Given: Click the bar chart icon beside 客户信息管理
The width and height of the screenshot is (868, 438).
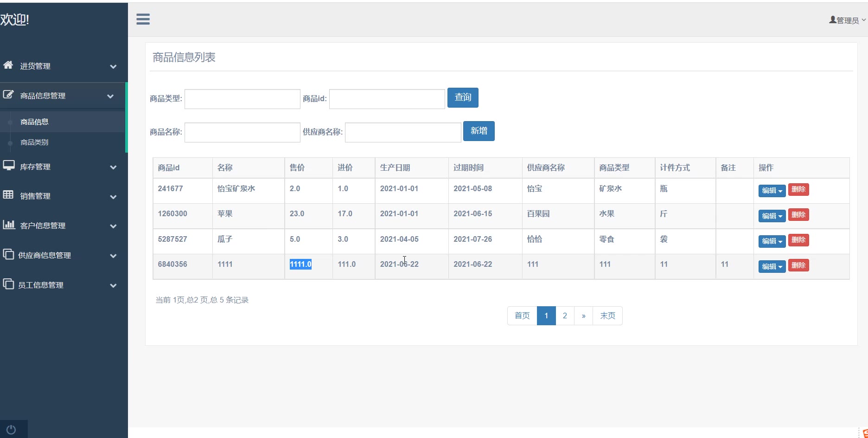Looking at the screenshot, I should tap(8, 225).
